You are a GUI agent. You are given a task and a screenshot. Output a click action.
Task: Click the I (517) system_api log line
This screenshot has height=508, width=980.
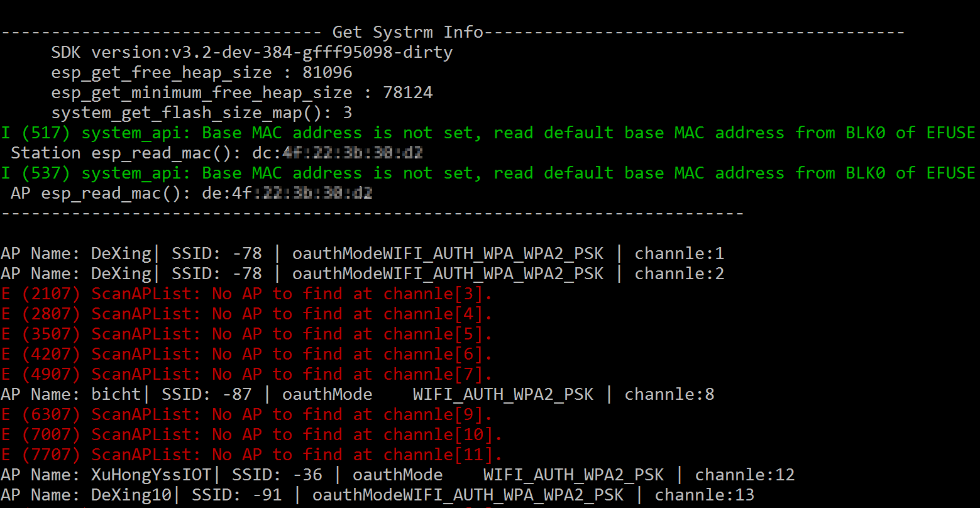tap(488, 133)
